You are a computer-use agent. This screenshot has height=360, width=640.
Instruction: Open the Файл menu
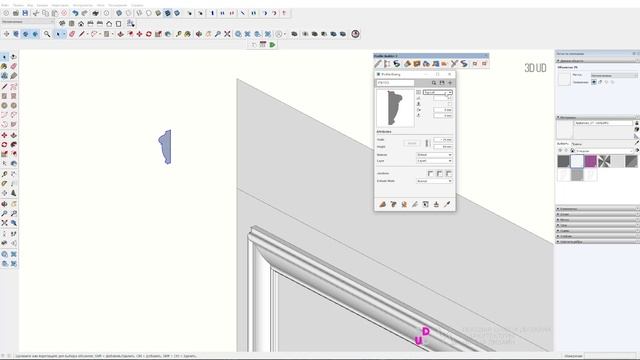(x=5, y=5)
